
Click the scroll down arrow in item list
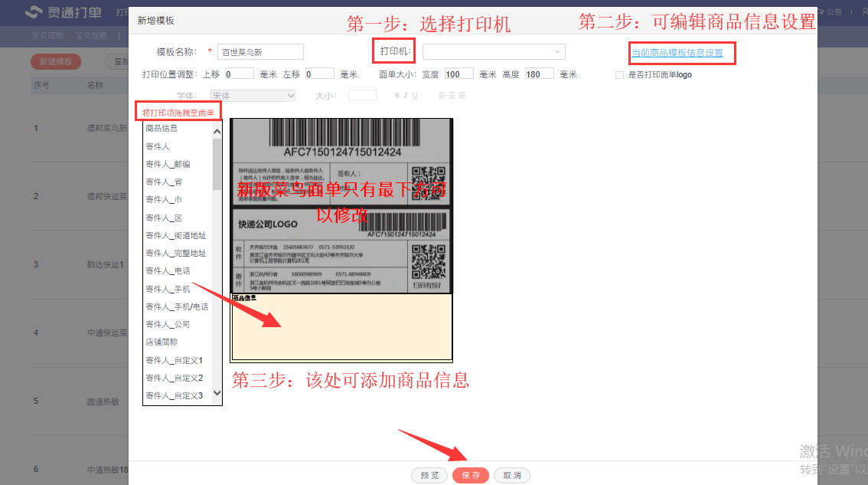coord(217,393)
